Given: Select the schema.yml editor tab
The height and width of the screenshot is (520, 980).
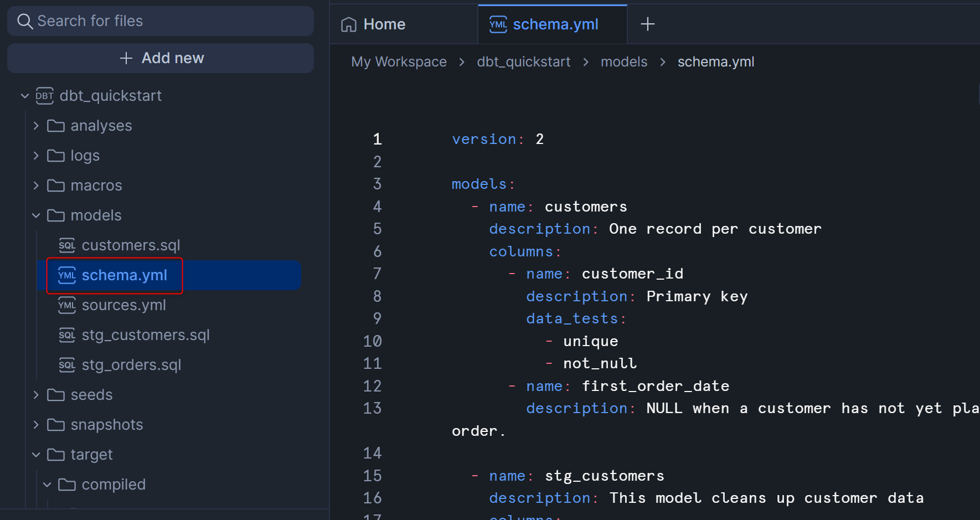Looking at the screenshot, I should click(x=555, y=24).
